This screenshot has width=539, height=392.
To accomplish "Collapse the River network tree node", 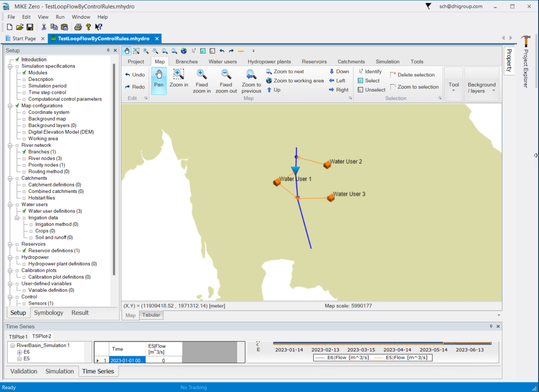I will click(11, 145).
